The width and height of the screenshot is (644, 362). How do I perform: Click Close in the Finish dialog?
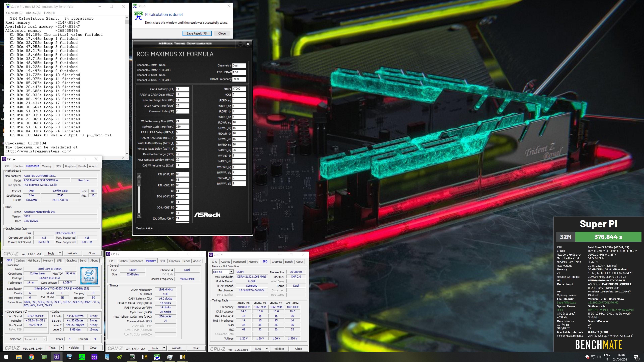tap(222, 34)
